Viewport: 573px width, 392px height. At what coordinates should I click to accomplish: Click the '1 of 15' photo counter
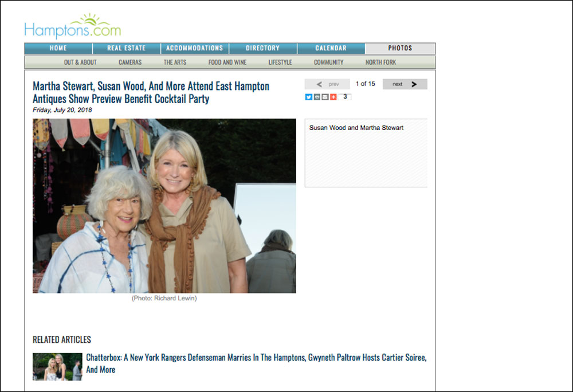[x=366, y=84]
